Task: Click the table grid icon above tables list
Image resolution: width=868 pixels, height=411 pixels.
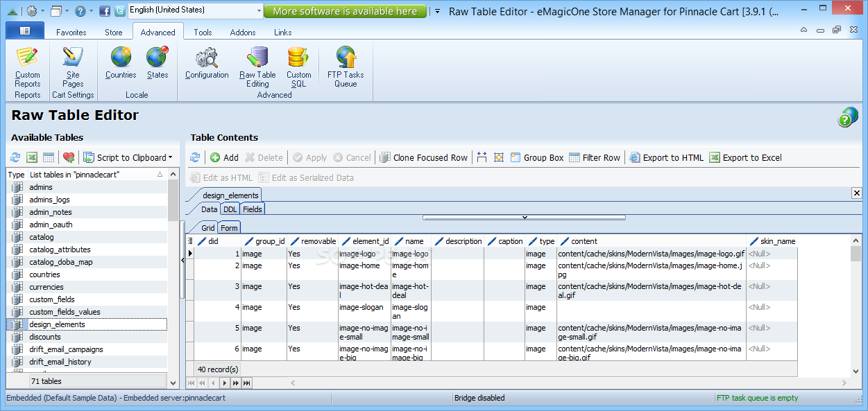Action: [49, 157]
